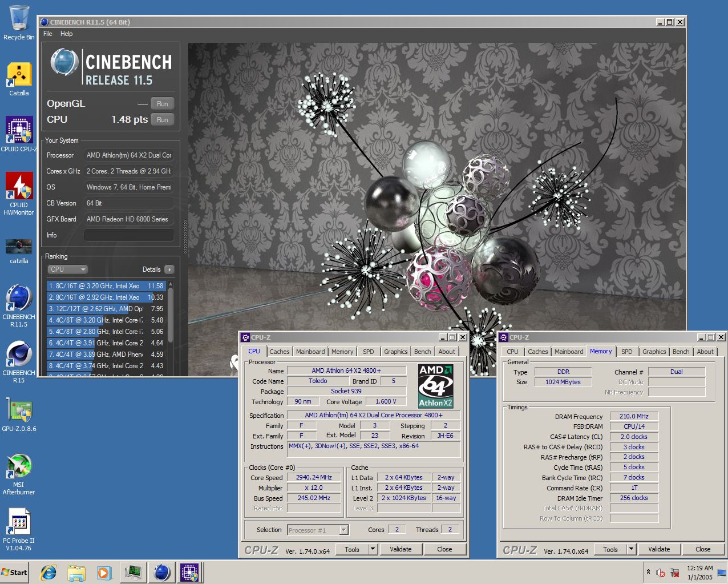Click the Start button
The height and width of the screenshot is (584, 728).
[x=15, y=572]
